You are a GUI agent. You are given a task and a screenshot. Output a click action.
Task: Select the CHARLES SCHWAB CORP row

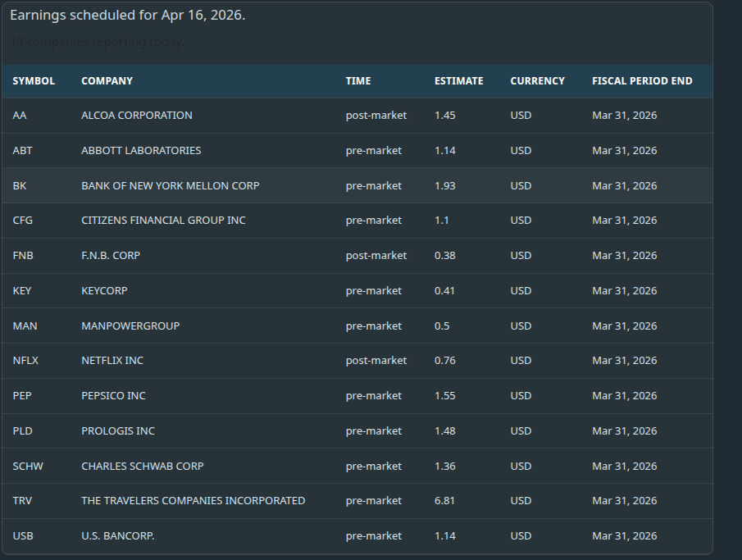click(143, 467)
